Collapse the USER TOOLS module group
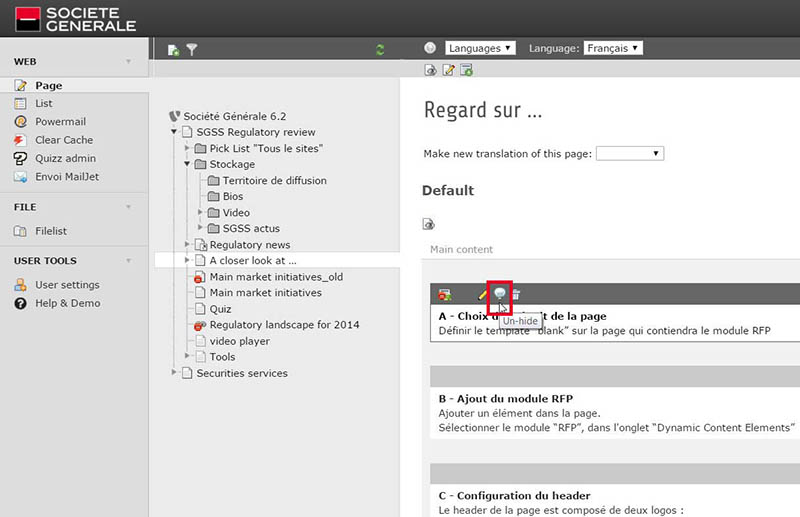800x517 pixels. coord(129,261)
